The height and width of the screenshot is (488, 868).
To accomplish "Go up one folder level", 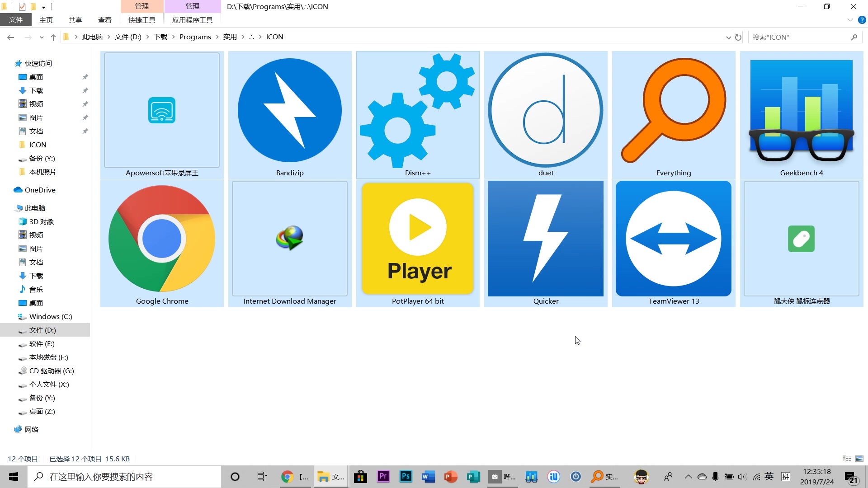I will (x=53, y=37).
